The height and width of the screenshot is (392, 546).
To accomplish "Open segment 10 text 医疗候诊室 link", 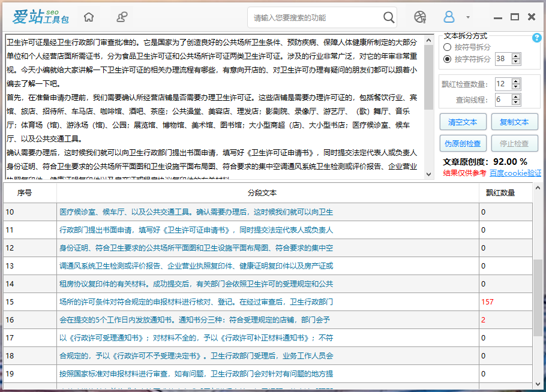I will coord(196,212).
